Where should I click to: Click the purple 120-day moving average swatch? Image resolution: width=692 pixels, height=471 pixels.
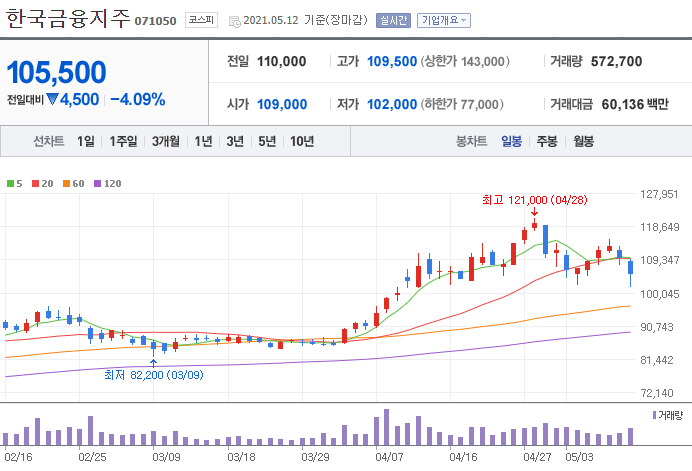point(98,184)
